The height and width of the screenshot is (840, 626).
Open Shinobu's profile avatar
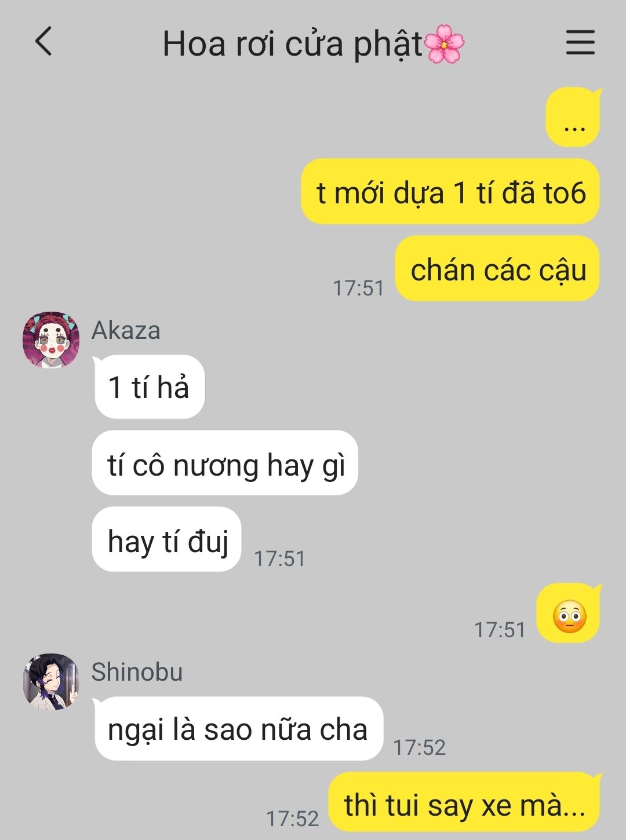click(x=51, y=682)
